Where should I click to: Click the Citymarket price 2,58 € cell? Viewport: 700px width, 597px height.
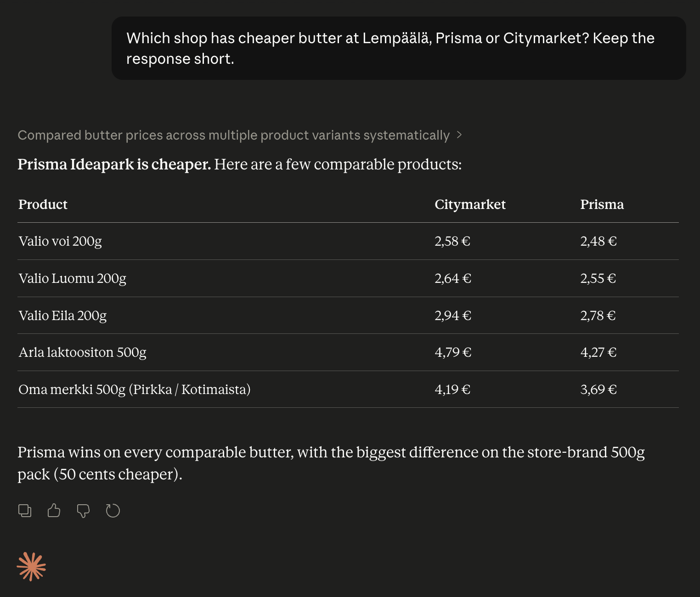[x=452, y=241]
